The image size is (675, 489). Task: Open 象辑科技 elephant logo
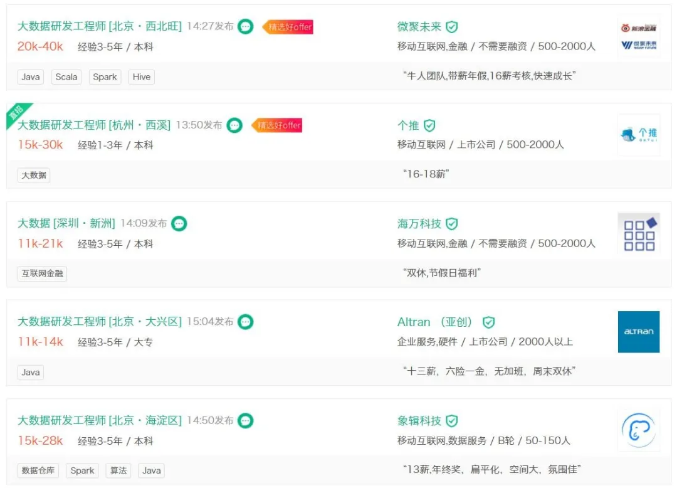tap(639, 430)
